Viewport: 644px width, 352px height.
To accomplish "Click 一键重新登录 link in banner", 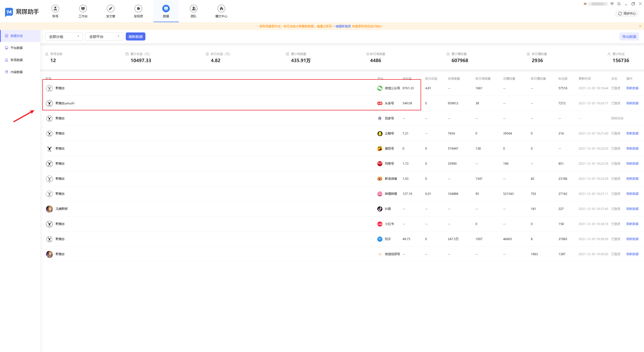I will pyautogui.click(x=342, y=26).
